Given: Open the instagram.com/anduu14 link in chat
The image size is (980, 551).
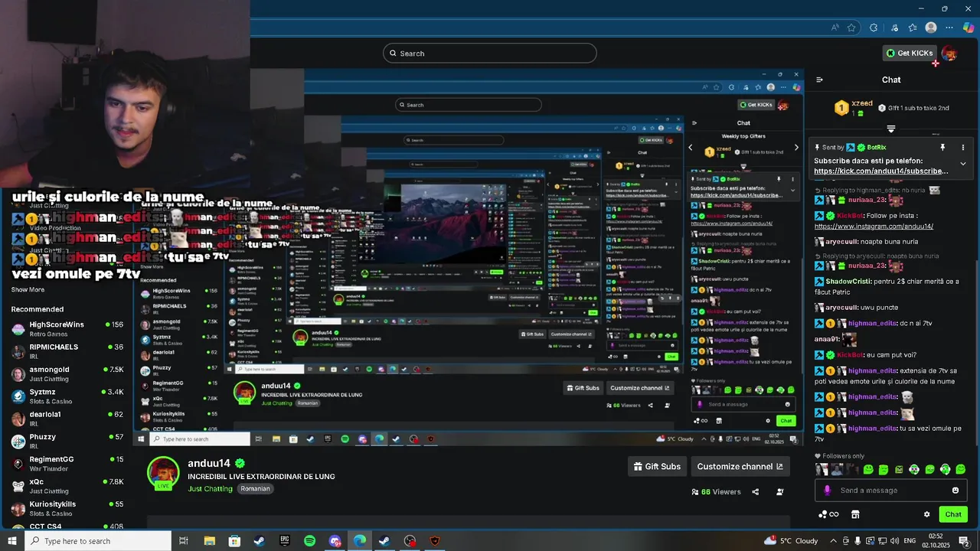Looking at the screenshot, I should pyautogui.click(x=874, y=227).
